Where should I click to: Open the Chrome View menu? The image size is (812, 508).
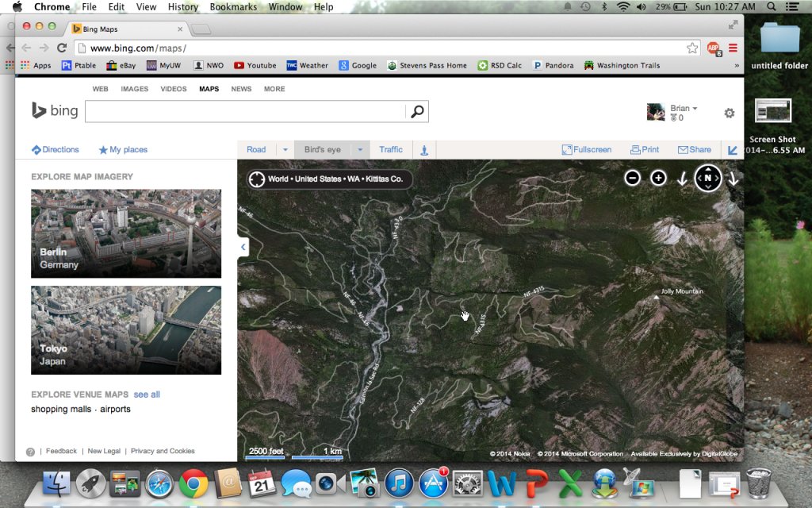tap(146, 6)
